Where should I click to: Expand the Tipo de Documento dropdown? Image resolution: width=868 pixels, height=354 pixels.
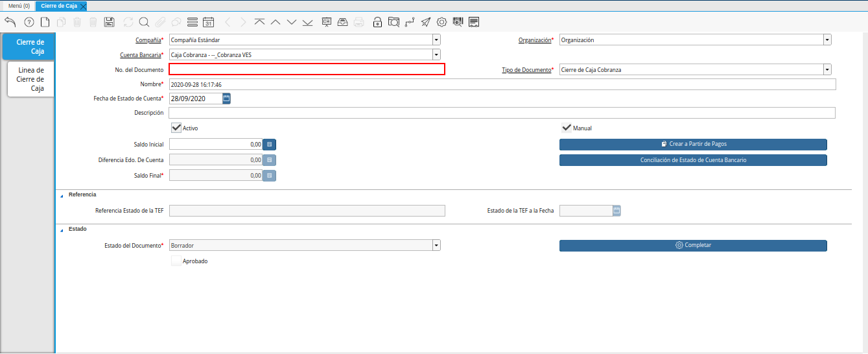coord(827,69)
